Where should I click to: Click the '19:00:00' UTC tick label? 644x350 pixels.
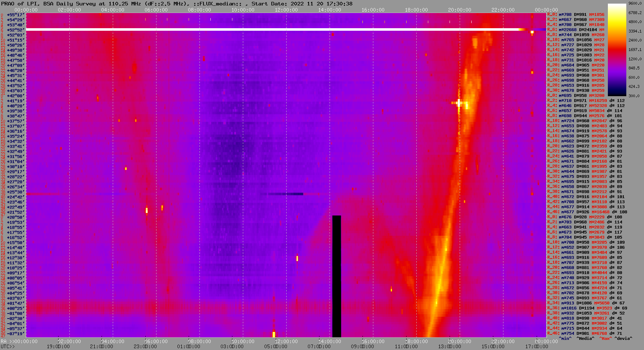[x=58, y=346]
